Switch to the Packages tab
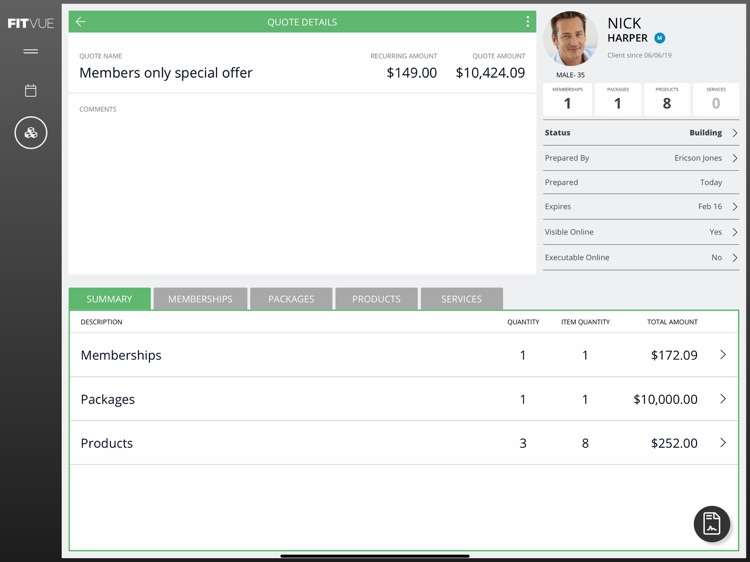This screenshot has width=750, height=562. (x=291, y=299)
